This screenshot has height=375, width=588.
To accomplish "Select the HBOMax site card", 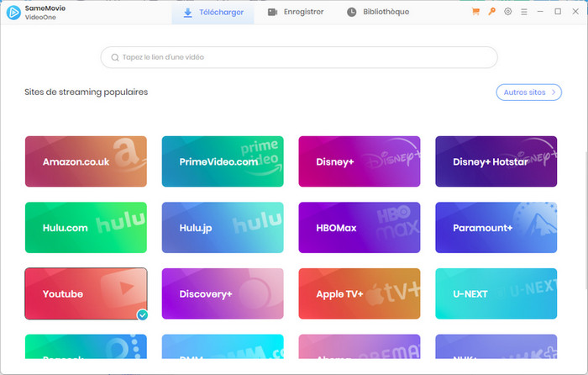I will (x=360, y=228).
